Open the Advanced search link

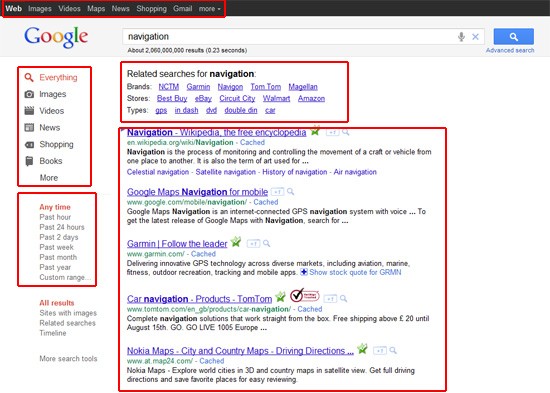click(x=510, y=50)
